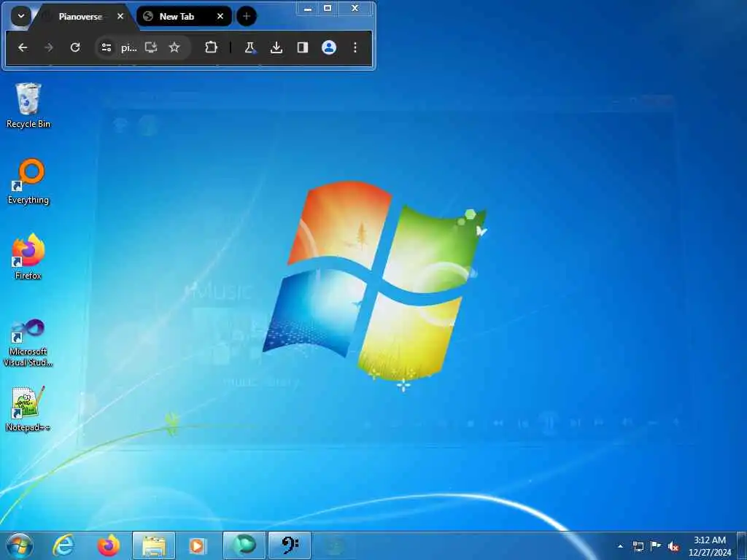Switch to the New Tab tab
The width and height of the screenshot is (747, 560).
pyautogui.click(x=177, y=17)
